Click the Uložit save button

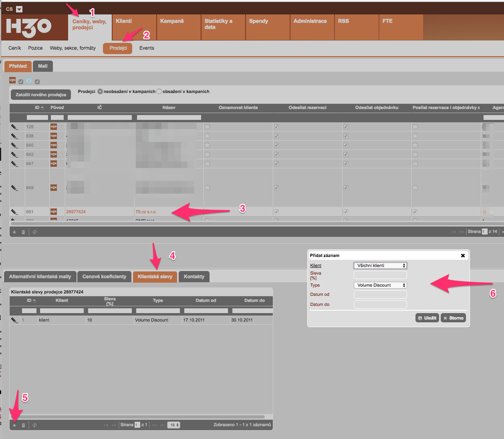coord(427,318)
